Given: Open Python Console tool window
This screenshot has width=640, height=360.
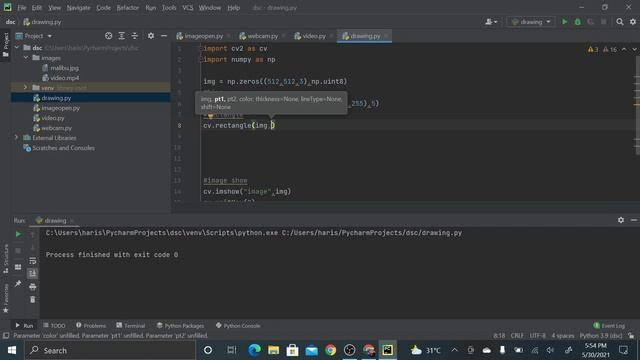Looking at the screenshot, I should (238, 325).
